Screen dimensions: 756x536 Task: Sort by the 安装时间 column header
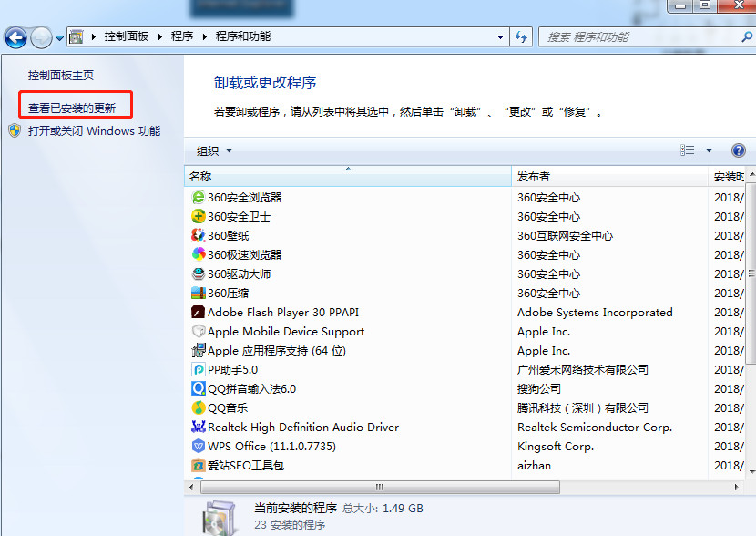[x=727, y=177]
